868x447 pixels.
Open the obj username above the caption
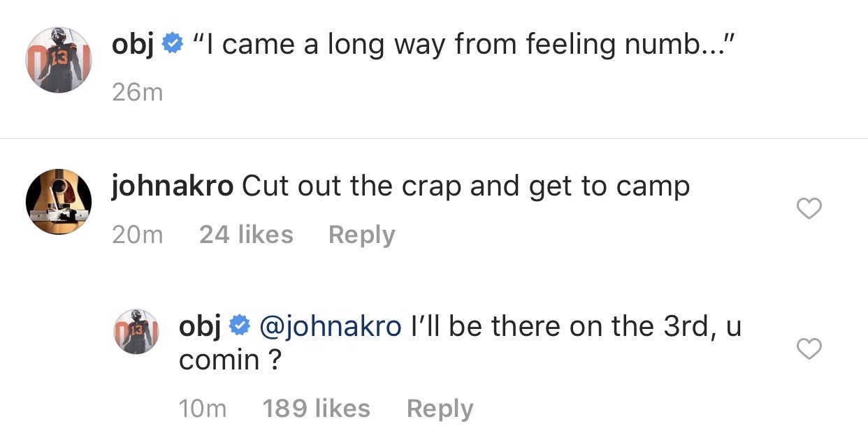(133, 45)
